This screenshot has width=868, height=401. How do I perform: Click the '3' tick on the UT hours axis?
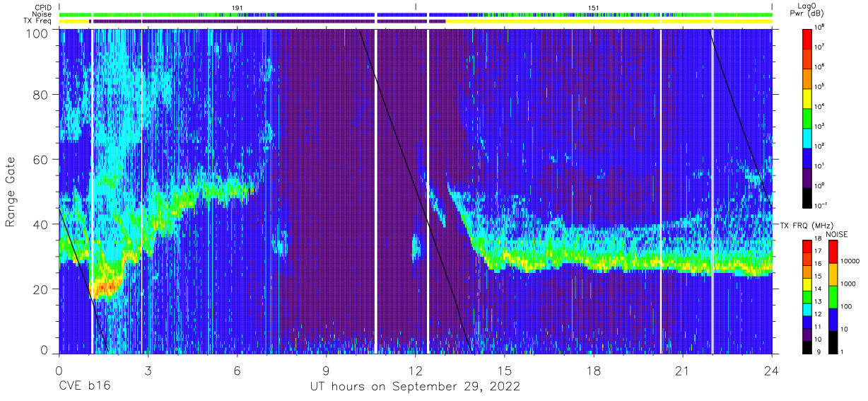148,370
